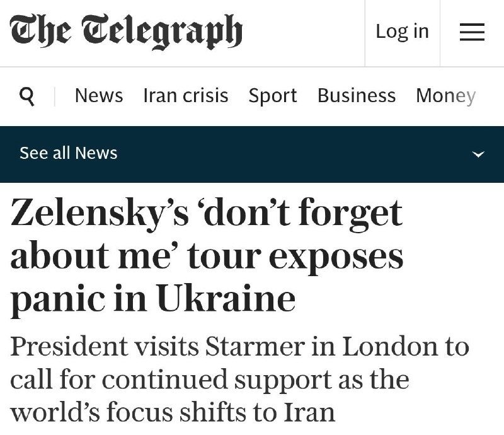The height and width of the screenshot is (435, 504).
Task: Open the News section
Action: [x=99, y=96]
